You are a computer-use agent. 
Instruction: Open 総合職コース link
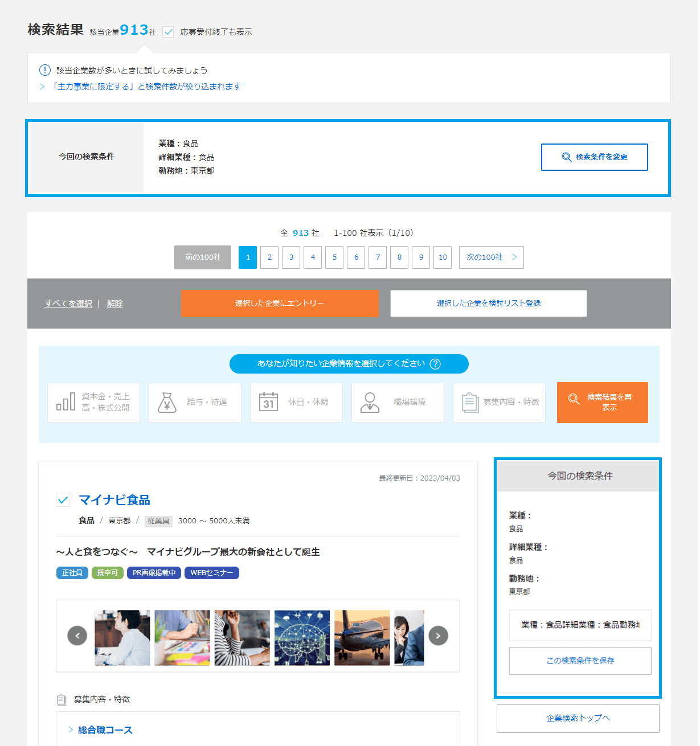point(105,730)
